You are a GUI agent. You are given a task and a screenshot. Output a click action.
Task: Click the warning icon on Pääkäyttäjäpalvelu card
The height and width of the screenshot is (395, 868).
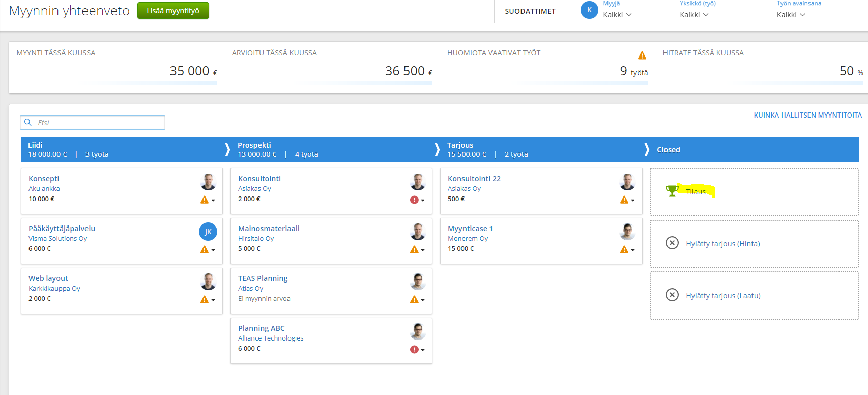pos(205,250)
